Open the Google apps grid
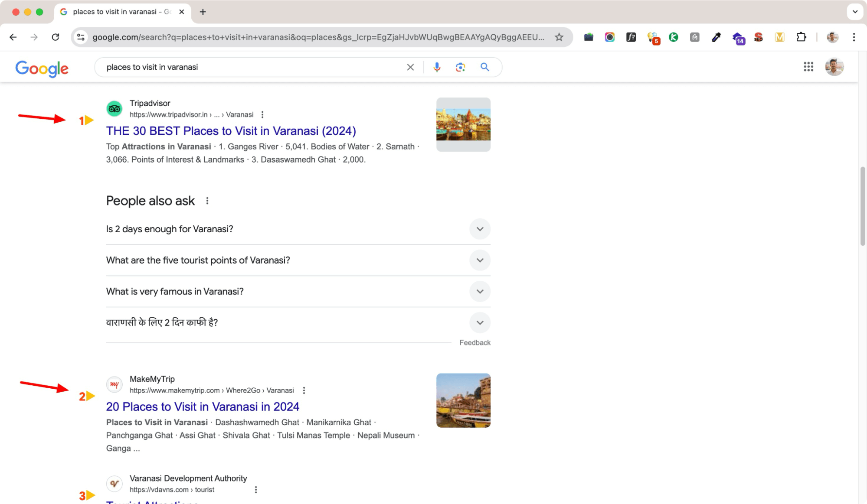Screen dimensions: 867x504 (x=808, y=67)
